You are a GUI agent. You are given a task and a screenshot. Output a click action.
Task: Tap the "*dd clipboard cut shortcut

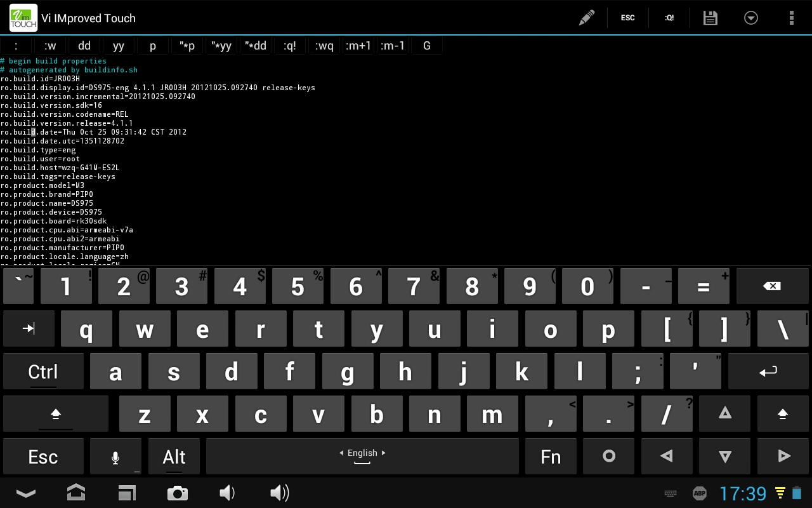pyautogui.click(x=256, y=46)
